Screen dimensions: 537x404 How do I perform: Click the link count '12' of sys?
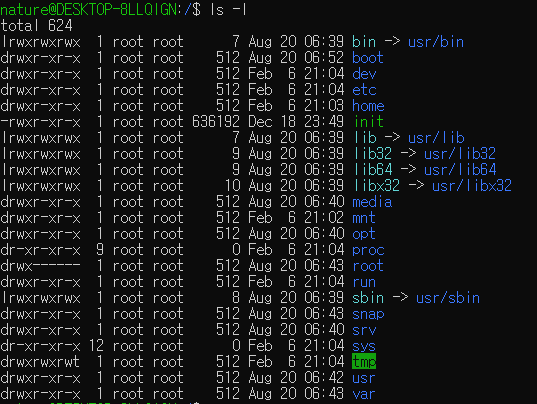pos(96,346)
